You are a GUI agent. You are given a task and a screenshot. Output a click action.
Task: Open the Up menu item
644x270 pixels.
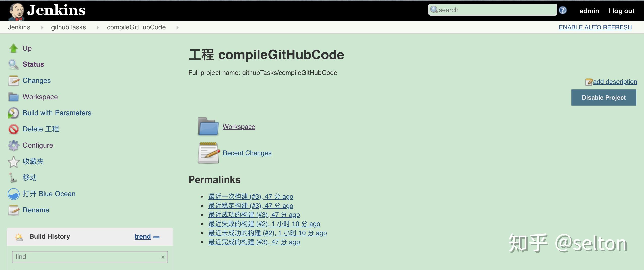coord(27,48)
